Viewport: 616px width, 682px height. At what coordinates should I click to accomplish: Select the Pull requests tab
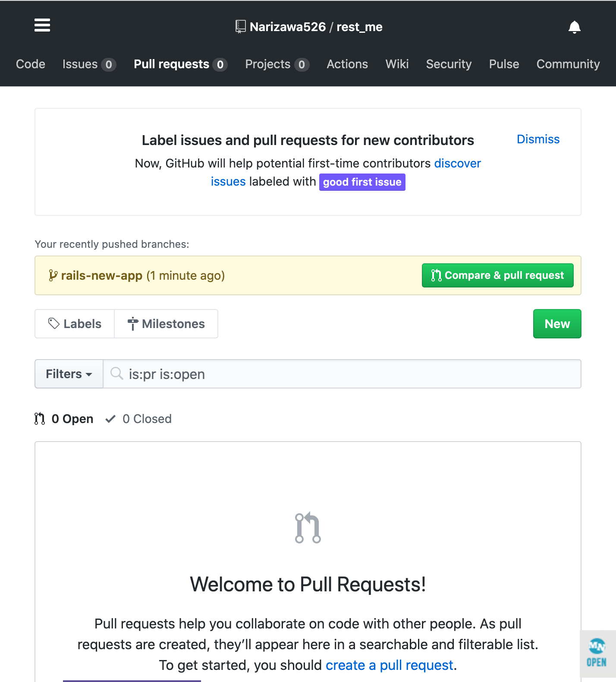click(x=180, y=64)
